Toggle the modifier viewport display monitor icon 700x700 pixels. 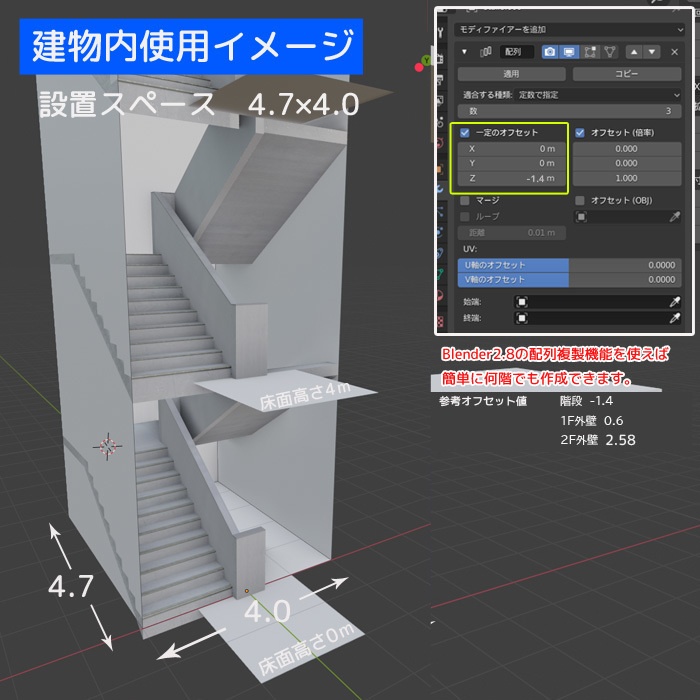[569, 52]
